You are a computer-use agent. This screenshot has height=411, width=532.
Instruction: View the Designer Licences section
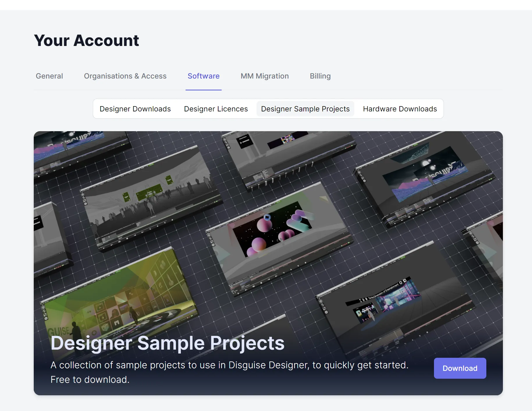click(216, 109)
